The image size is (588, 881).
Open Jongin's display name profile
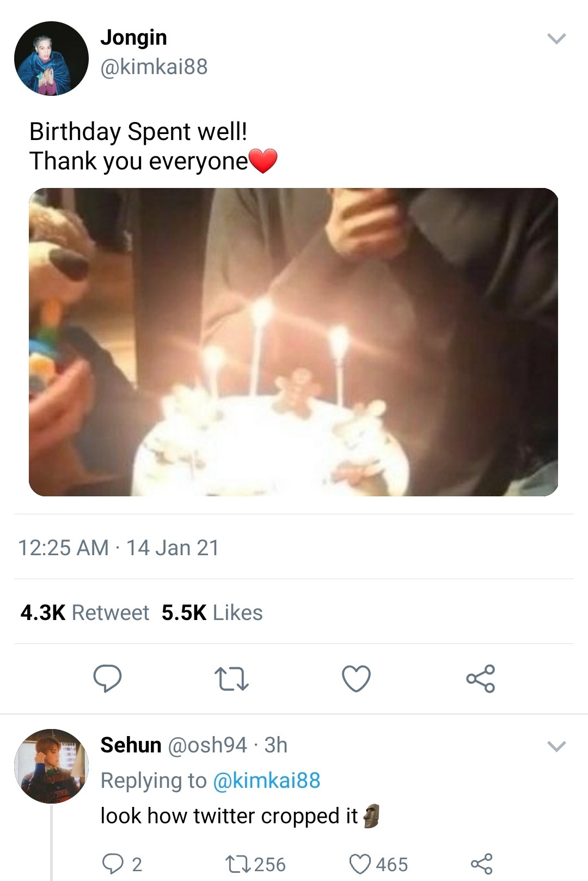tap(133, 37)
